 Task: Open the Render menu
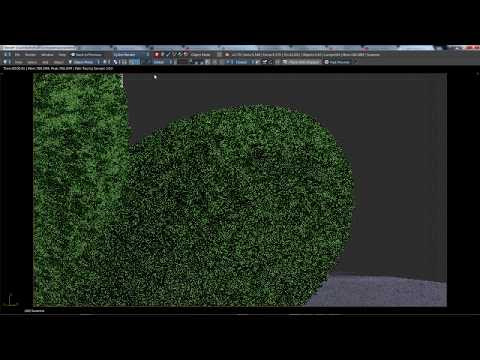tap(30, 55)
